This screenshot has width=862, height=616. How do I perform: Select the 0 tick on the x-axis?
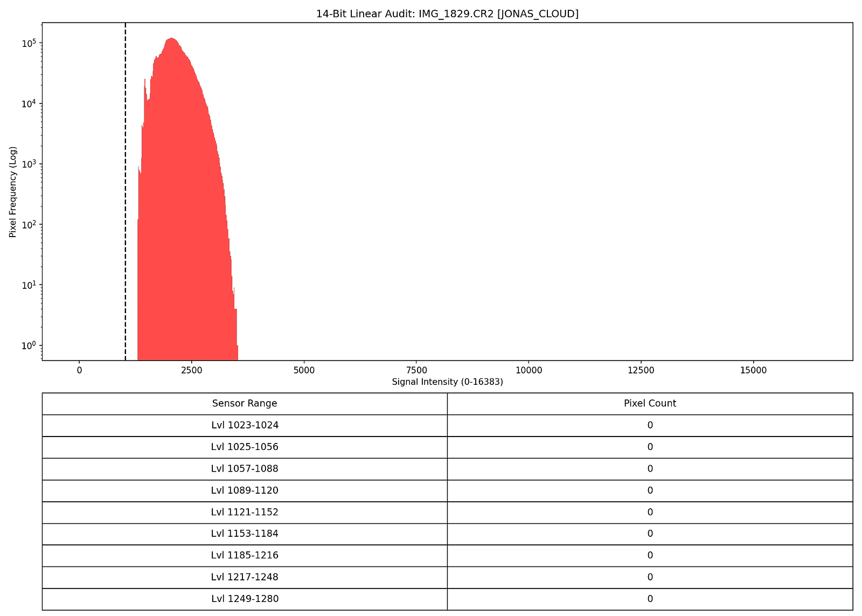[79, 370]
